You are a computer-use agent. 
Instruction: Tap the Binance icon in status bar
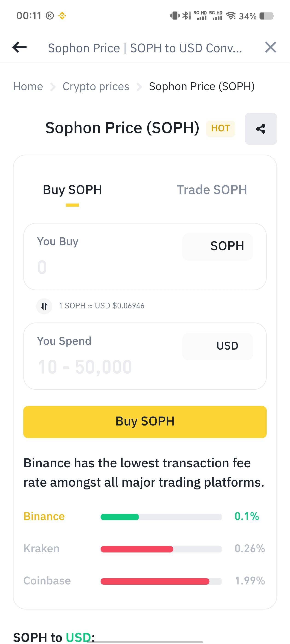(x=62, y=16)
